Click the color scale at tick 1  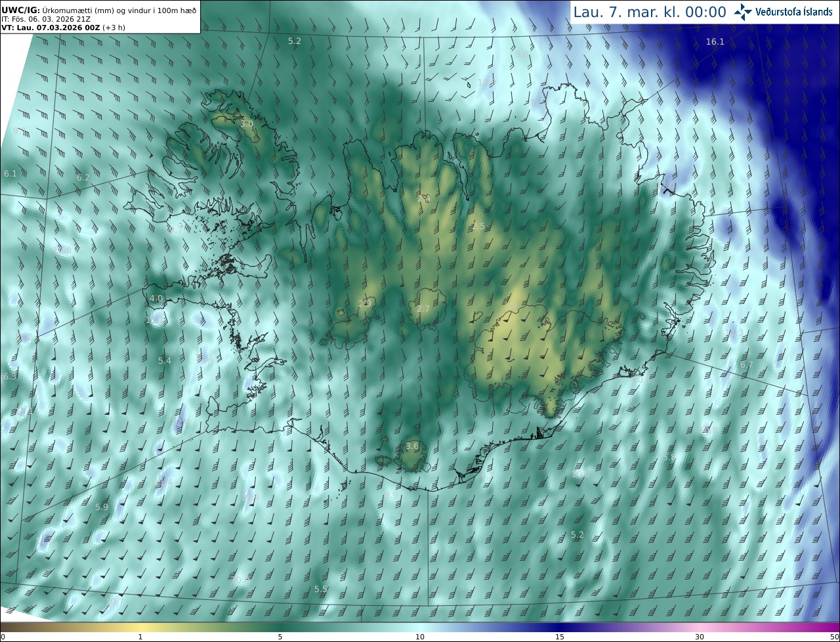tap(140, 637)
